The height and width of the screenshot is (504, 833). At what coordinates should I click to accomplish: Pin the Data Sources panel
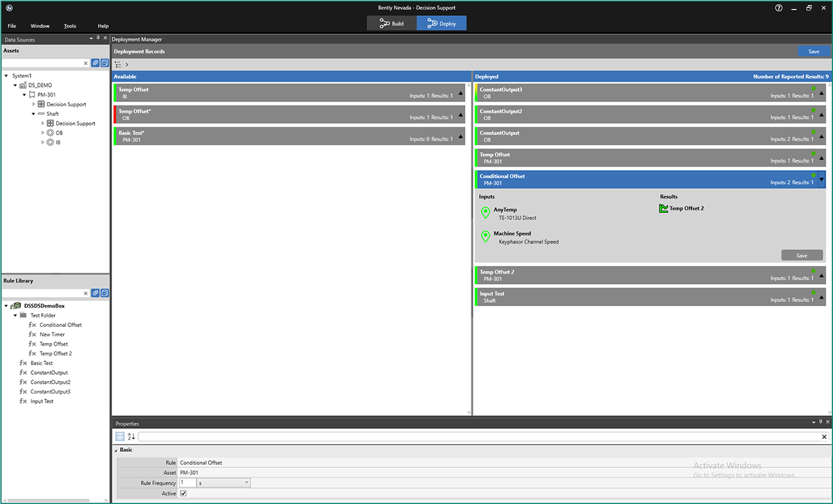point(98,39)
